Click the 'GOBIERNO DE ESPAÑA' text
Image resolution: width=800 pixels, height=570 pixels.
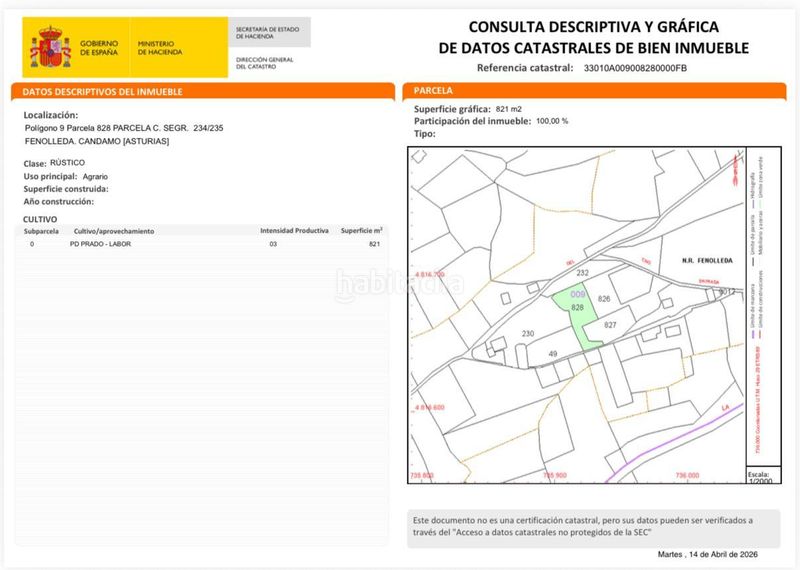tap(99, 48)
